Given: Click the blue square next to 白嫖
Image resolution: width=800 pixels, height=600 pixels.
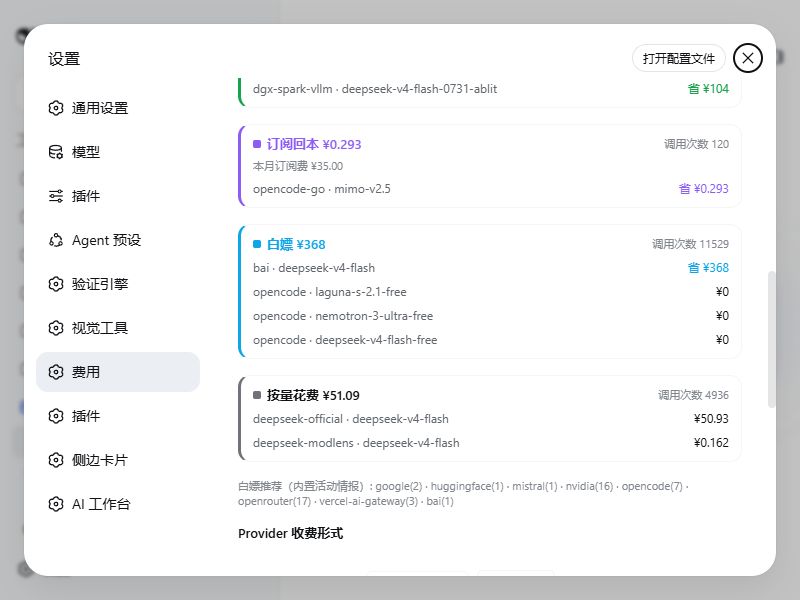Looking at the screenshot, I should [x=257, y=244].
